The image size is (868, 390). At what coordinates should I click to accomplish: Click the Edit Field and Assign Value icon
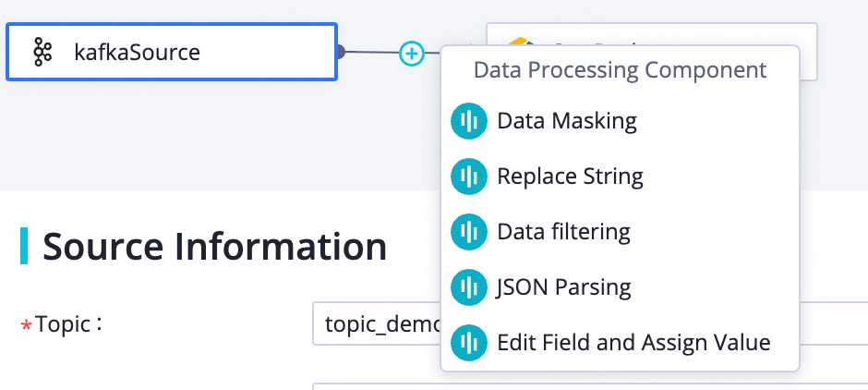(x=469, y=342)
